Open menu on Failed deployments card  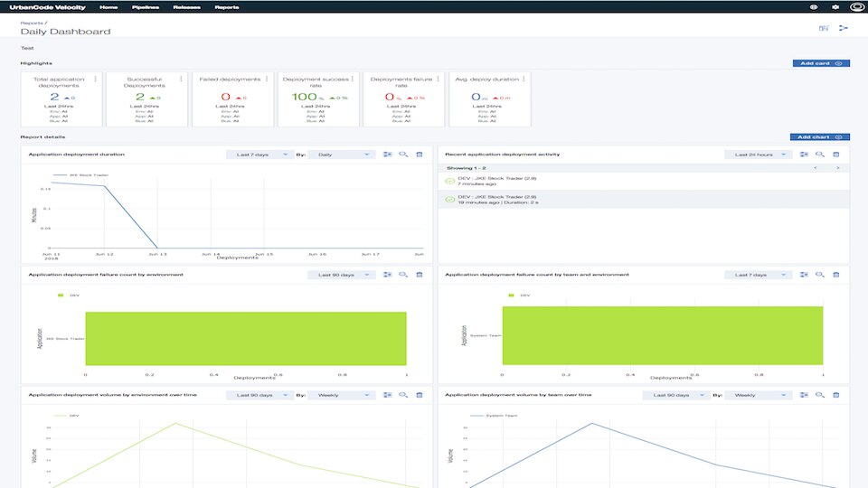[267, 80]
